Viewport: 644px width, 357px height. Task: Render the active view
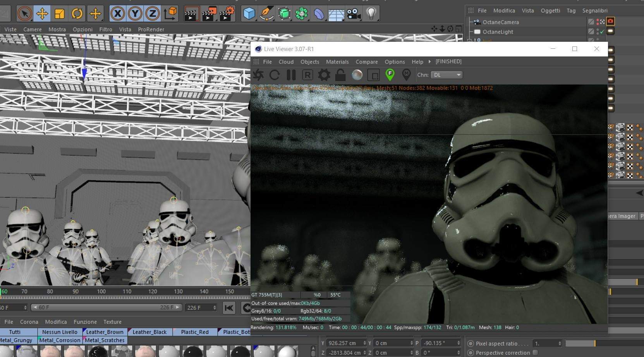point(191,14)
